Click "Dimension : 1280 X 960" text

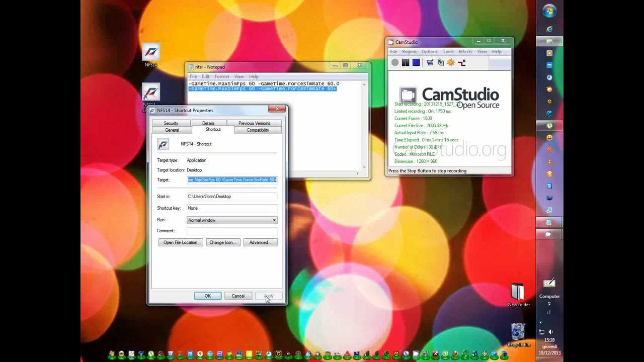[x=416, y=161]
